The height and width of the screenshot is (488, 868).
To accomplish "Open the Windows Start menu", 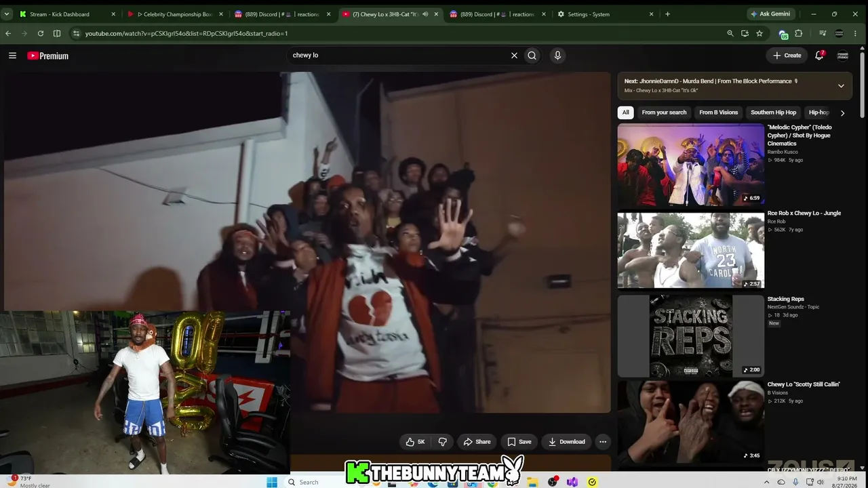I will (x=272, y=482).
